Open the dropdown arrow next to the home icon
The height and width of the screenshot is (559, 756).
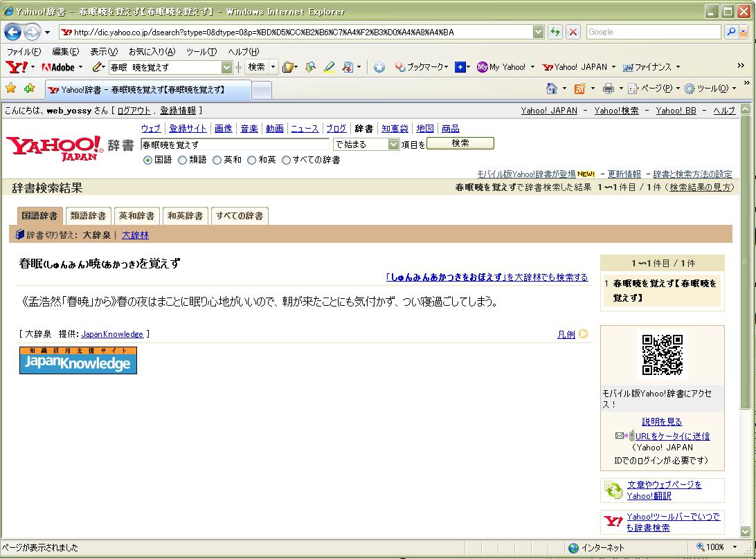pyautogui.click(x=565, y=88)
